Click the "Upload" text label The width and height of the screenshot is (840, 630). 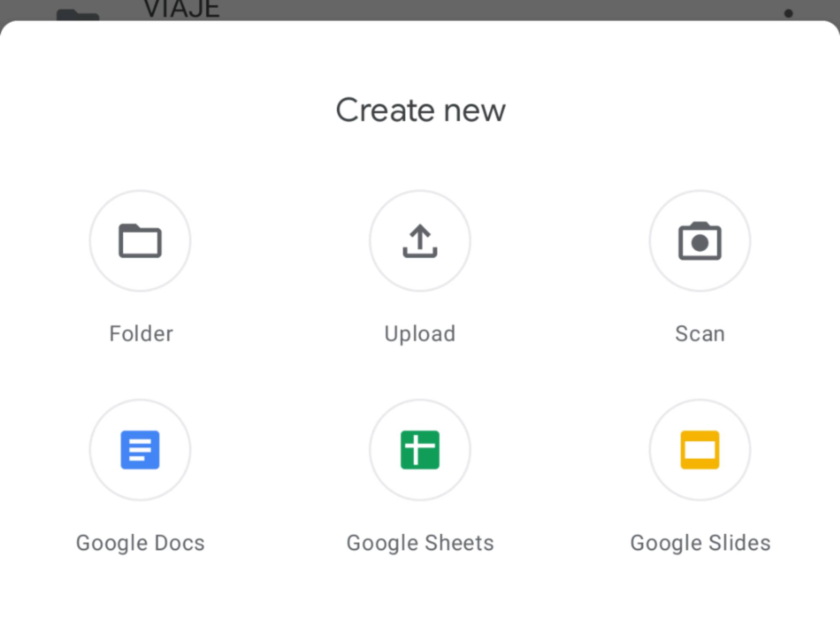420,334
